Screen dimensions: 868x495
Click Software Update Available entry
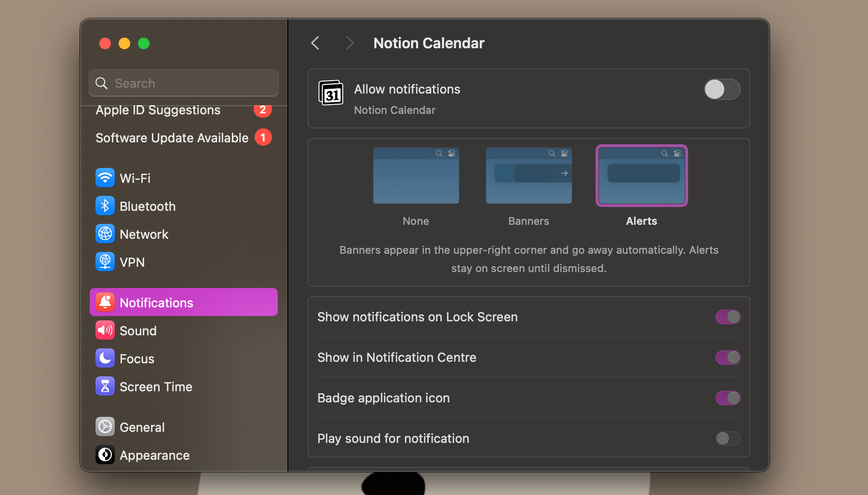coord(172,137)
